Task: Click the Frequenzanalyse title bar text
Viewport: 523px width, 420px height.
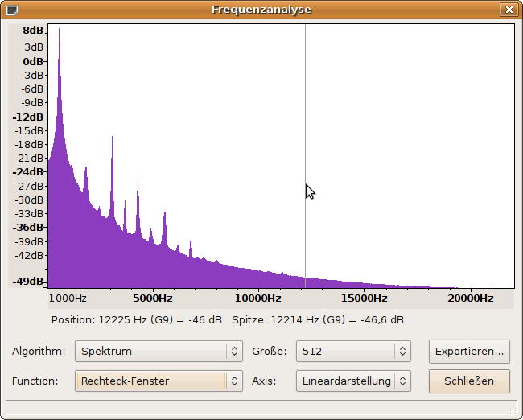Action: (x=261, y=10)
